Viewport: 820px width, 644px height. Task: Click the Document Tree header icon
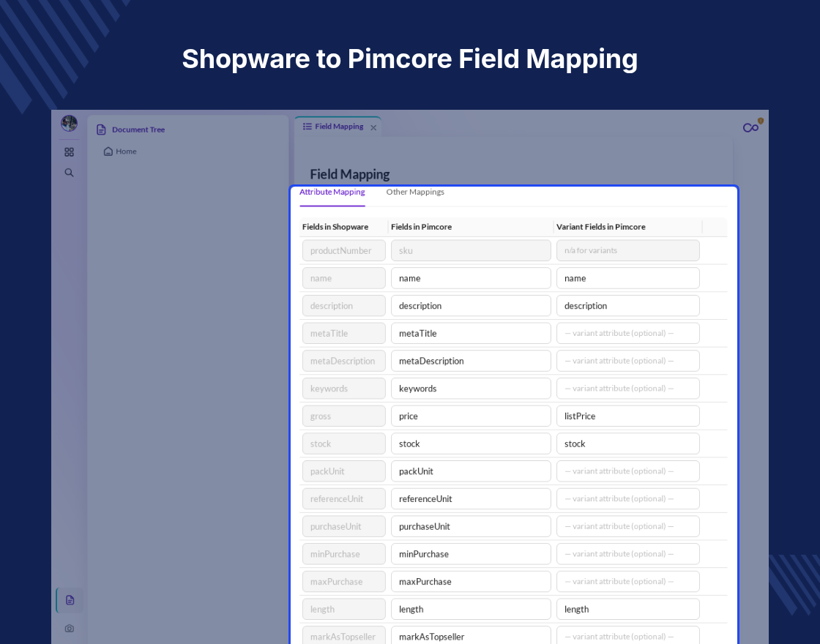(102, 130)
